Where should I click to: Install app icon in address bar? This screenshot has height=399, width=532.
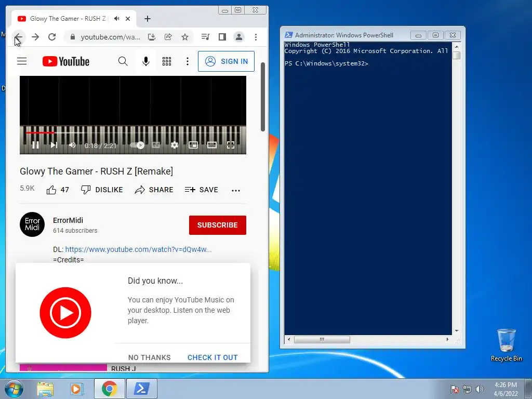[x=152, y=37]
